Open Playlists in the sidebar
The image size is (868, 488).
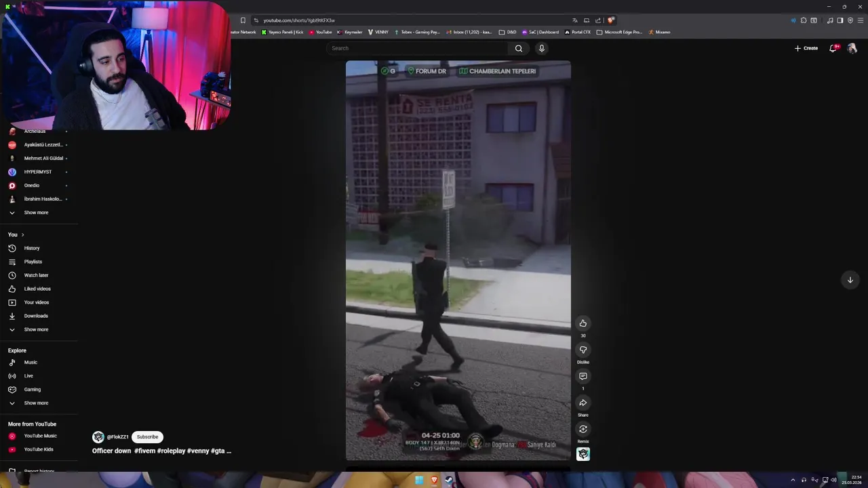(33, 262)
